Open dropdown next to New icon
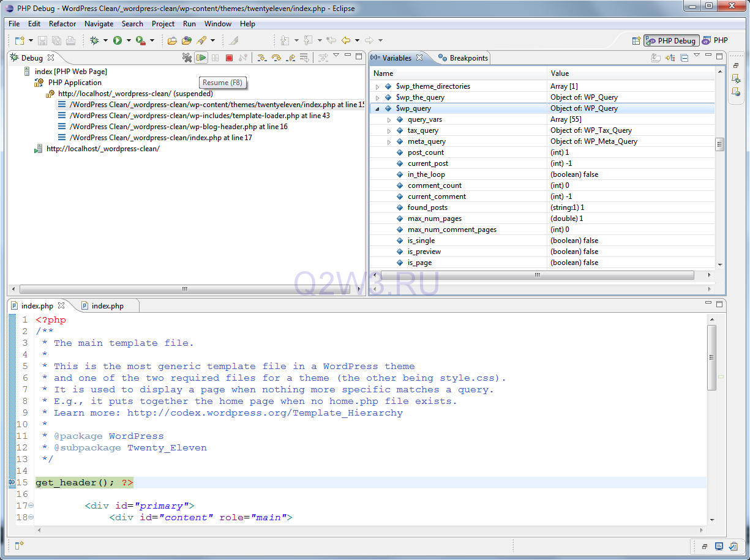The width and height of the screenshot is (750, 560). point(31,40)
